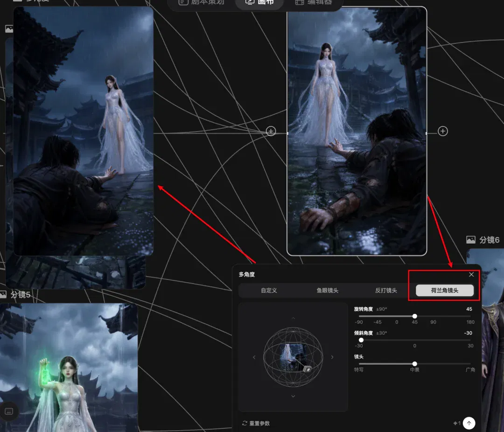Click the 镜头 slider handle

[x=415, y=364]
